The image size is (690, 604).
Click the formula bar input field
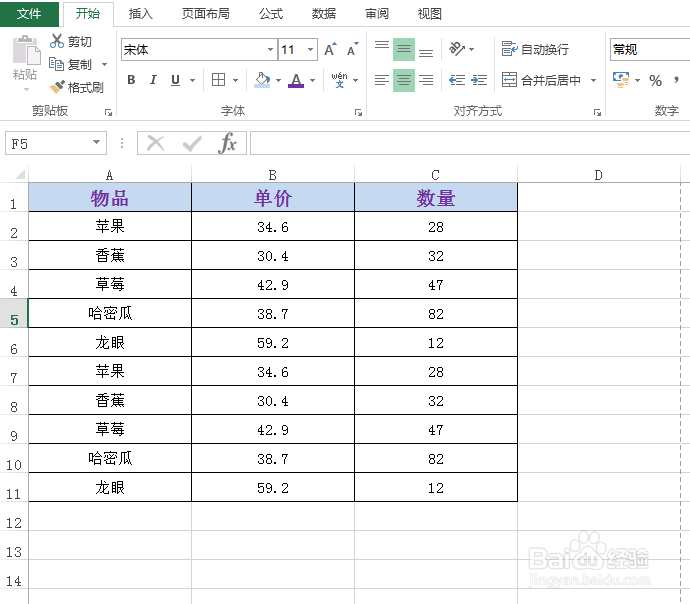point(470,143)
